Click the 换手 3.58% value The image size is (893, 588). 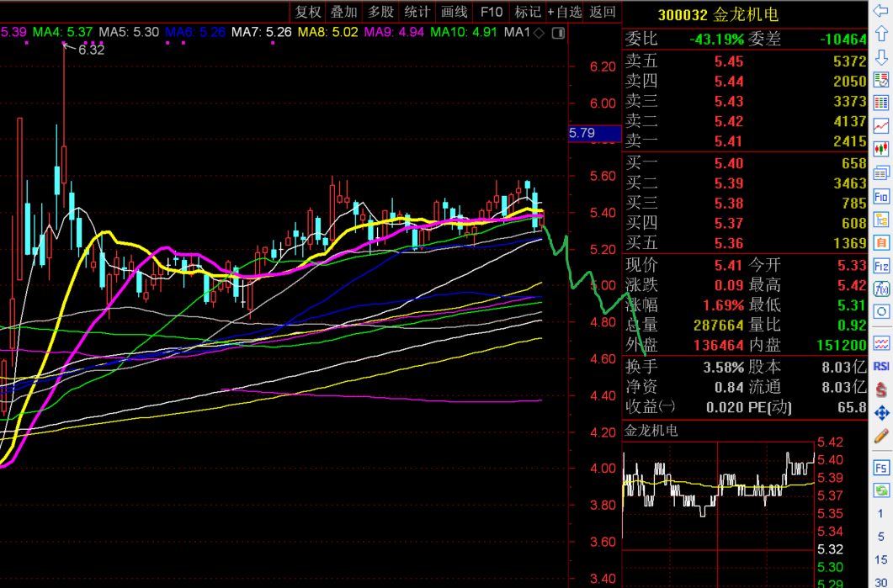[723, 367]
